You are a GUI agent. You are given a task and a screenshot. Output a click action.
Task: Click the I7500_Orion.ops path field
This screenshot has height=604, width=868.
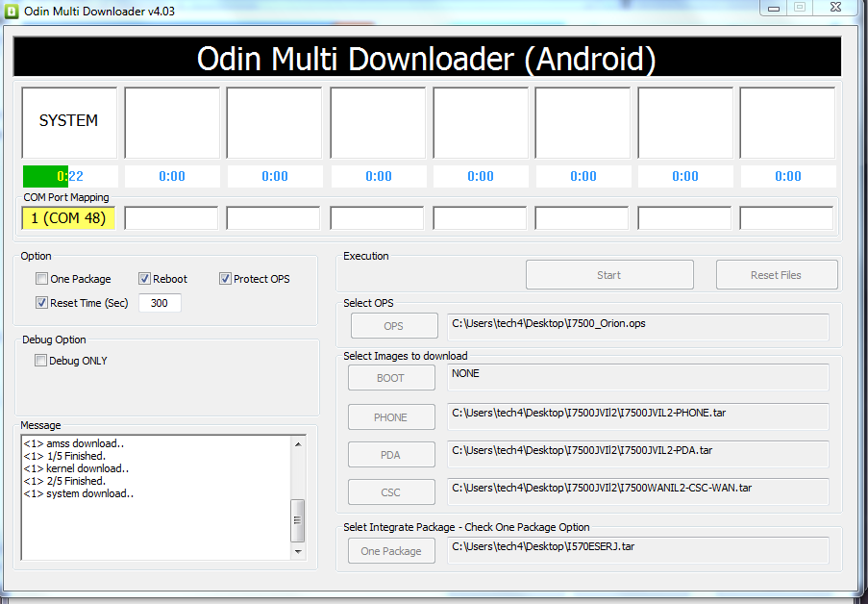(x=637, y=327)
